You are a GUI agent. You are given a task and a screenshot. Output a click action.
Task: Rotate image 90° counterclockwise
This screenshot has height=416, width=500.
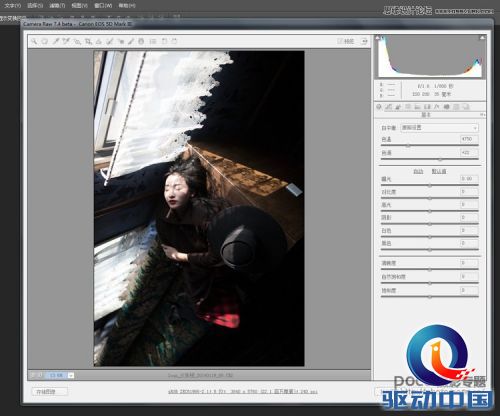click(x=164, y=41)
